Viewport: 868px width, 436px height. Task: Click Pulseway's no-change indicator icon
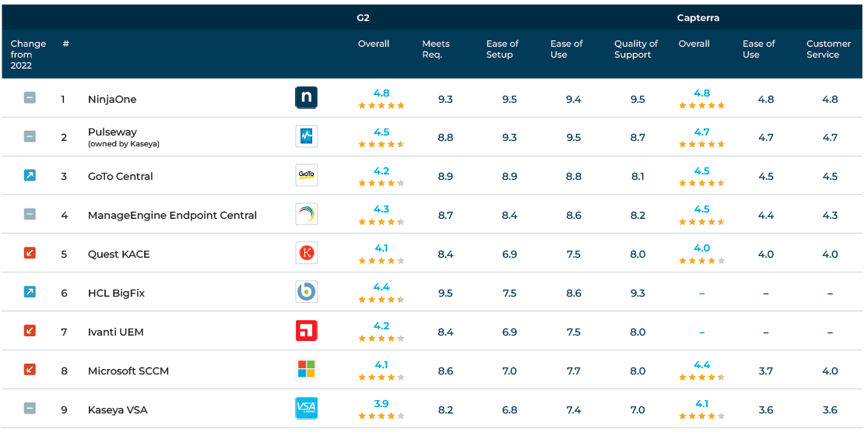(30, 137)
